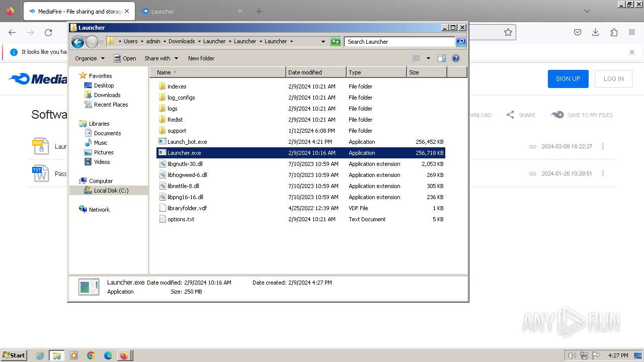Sort by Size column header
Image resolution: width=644 pixels, height=362 pixels.
[x=427, y=72]
